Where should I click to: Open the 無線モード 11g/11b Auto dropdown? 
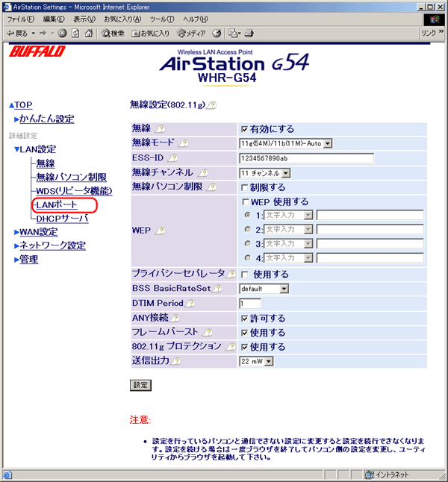click(x=285, y=143)
